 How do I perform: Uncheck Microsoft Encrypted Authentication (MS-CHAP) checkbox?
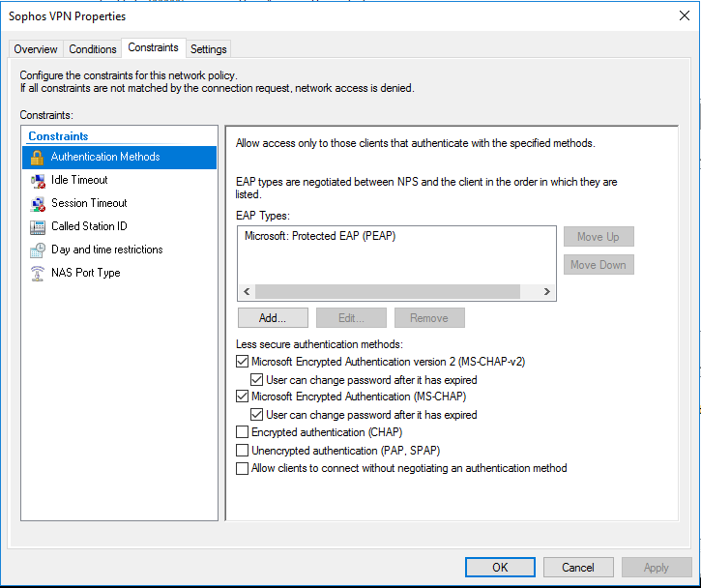(x=242, y=397)
